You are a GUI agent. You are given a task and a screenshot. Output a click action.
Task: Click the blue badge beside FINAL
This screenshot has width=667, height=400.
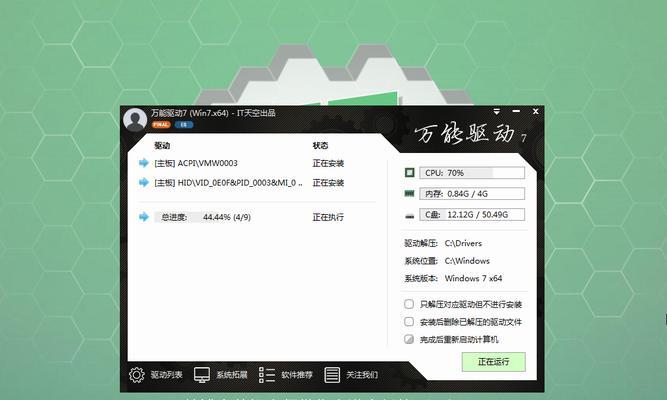(184, 125)
